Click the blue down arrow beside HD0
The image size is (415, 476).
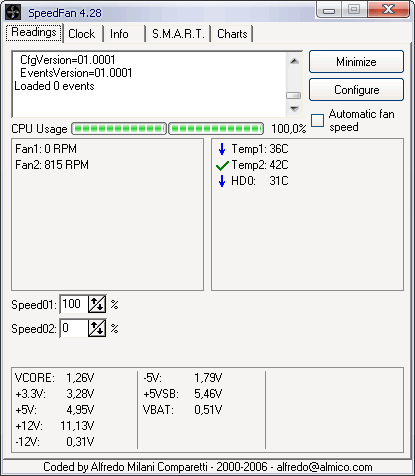222,181
